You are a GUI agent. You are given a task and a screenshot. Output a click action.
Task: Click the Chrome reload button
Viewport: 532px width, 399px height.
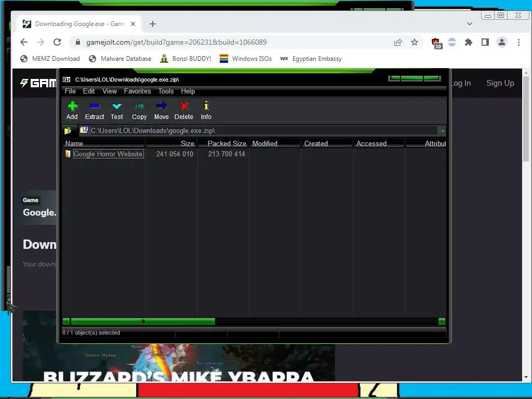57,42
